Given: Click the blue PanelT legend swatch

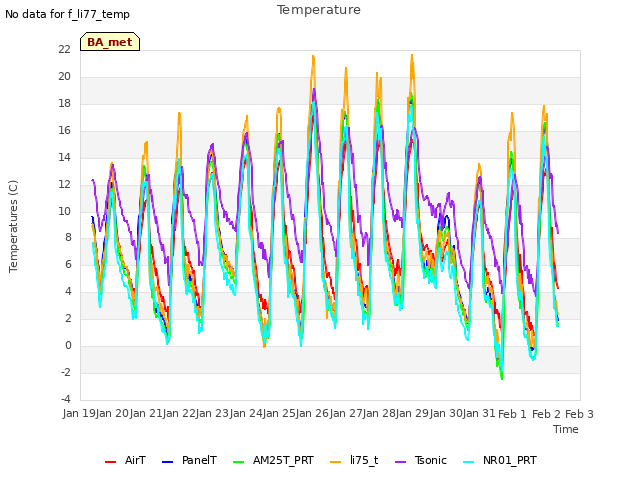Looking at the screenshot, I should coord(167,462).
